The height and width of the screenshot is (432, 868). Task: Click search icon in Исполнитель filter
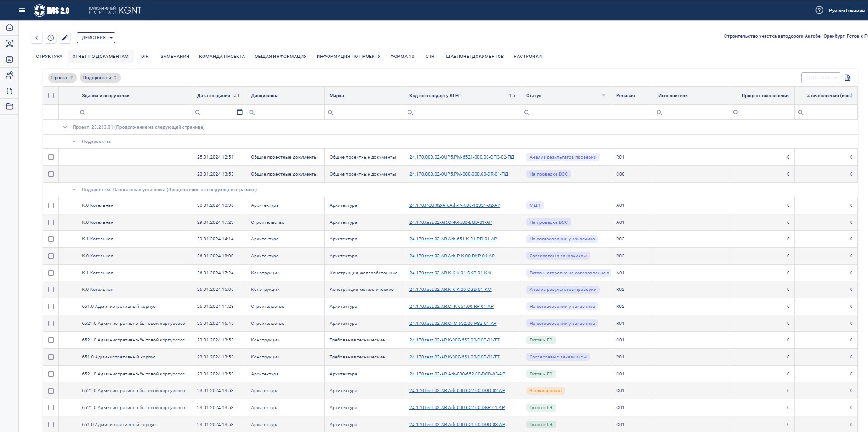point(659,113)
